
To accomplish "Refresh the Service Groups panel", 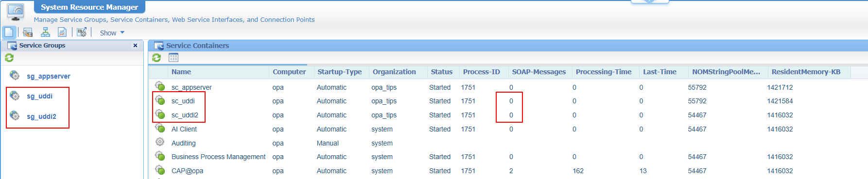I will 9,58.
